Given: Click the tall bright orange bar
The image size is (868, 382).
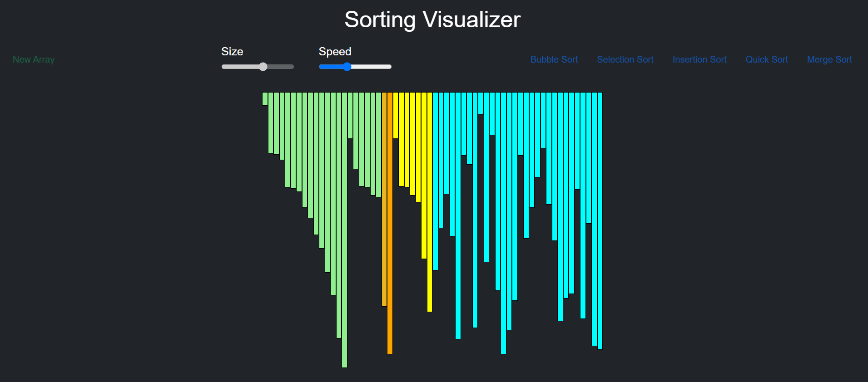Looking at the screenshot, I should (390, 223).
